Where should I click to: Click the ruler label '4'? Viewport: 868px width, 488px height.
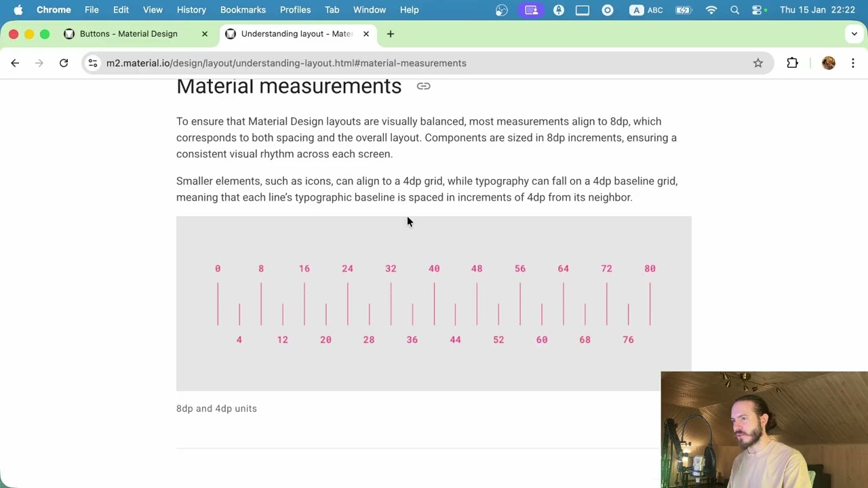239,340
